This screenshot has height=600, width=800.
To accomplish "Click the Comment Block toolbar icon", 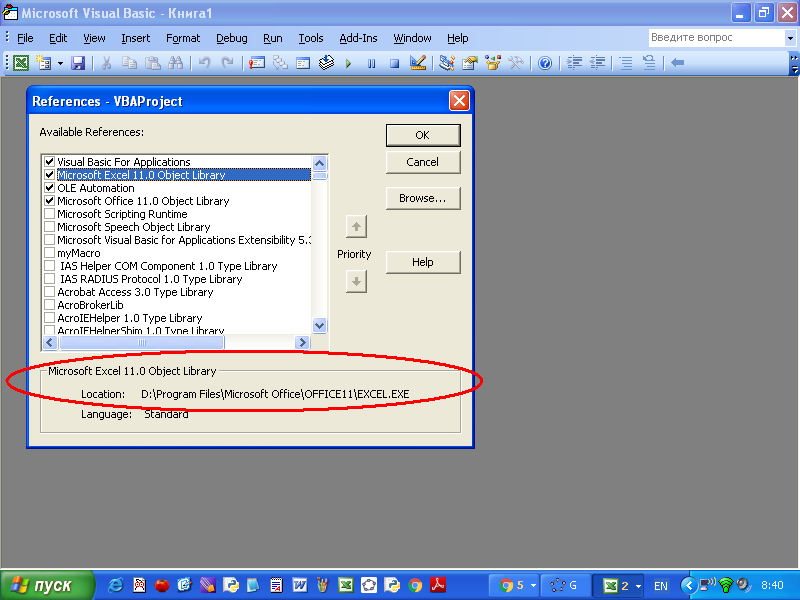I will pyautogui.click(x=626, y=63).
